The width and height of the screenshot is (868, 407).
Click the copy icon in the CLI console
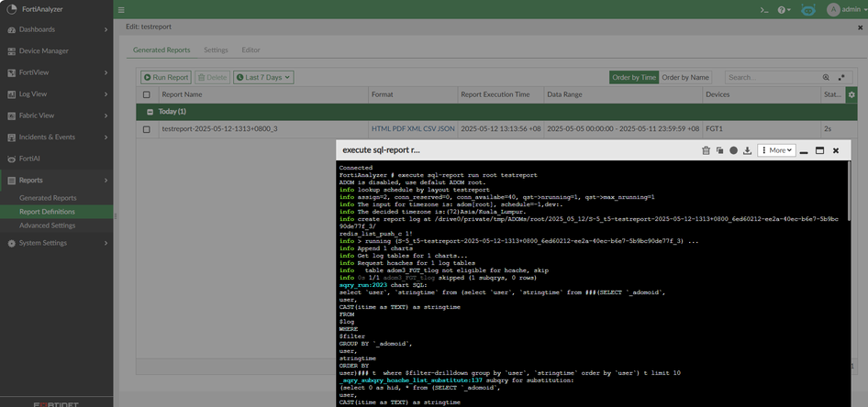pyautogui.click(x=719, y=150)
